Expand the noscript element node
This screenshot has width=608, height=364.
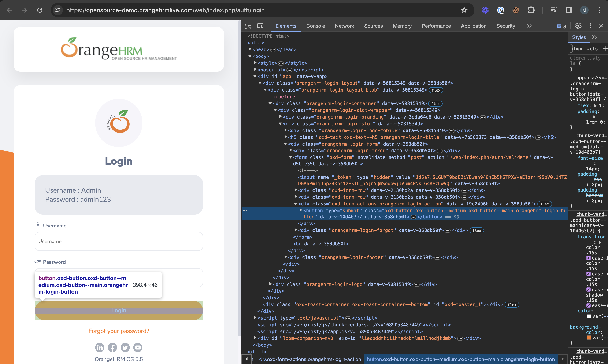tap(255, 70)
